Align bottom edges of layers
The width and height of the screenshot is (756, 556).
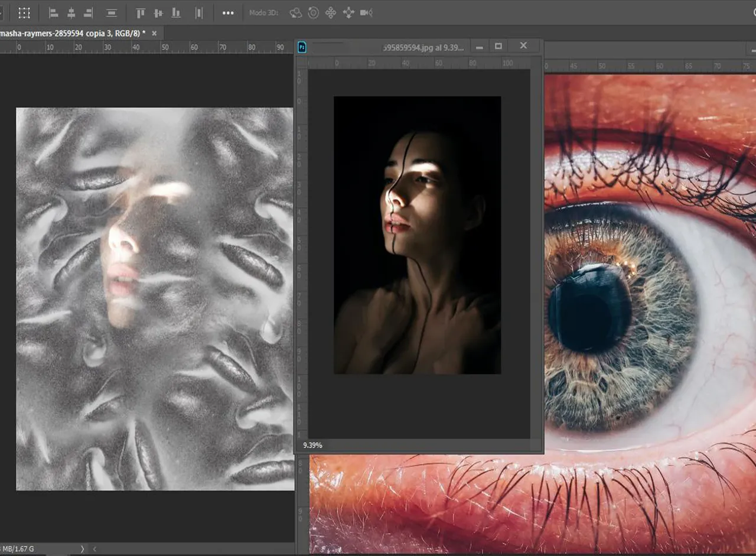[x=176, y=12]
